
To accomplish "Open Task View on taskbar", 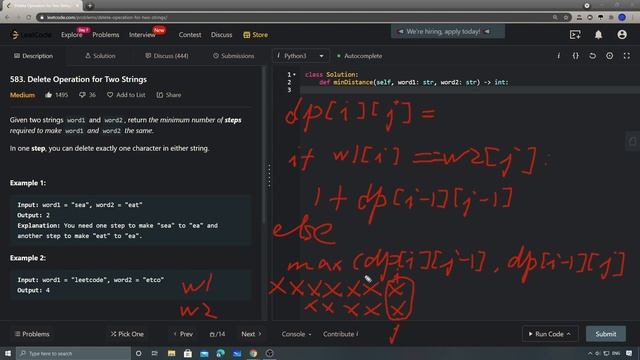I will point(155,353).
